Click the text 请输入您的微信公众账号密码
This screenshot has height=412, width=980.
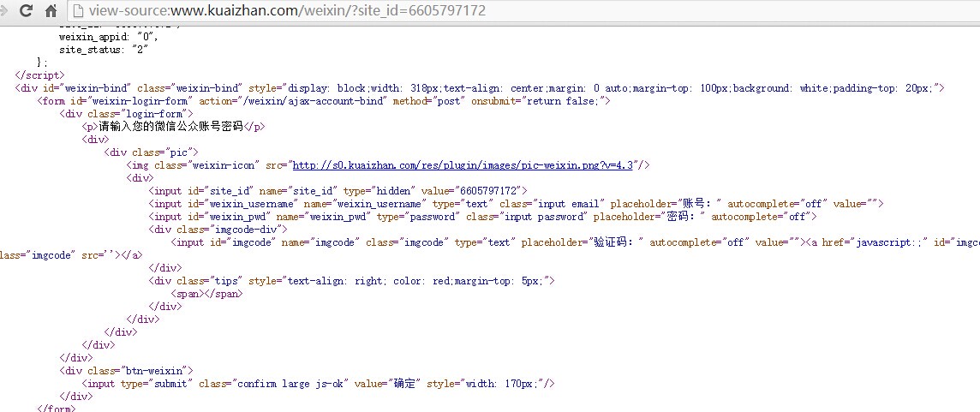[170, 127]
